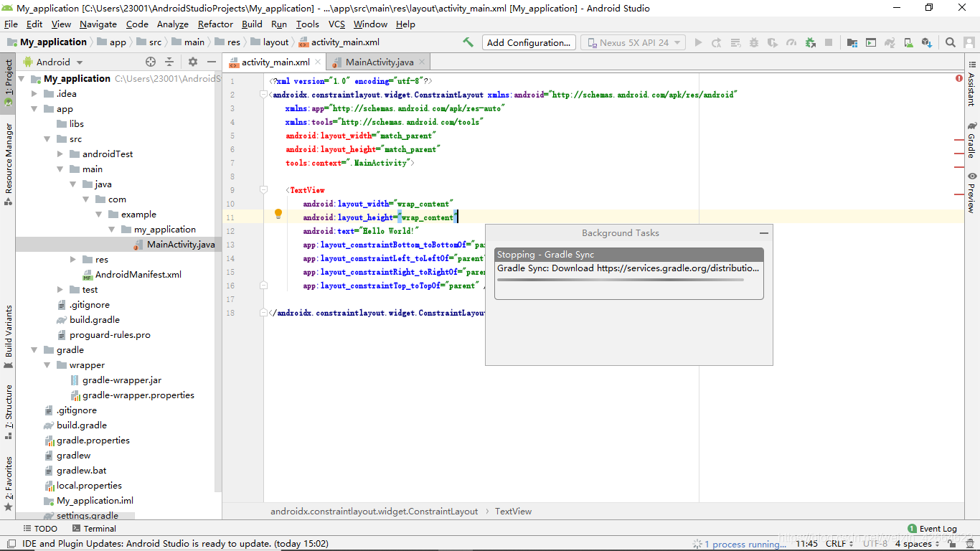Image resolution: width=980 pixels, height=551 pixels.
Task: Open the Refactor menu
Action: click(x=215, y=24)
